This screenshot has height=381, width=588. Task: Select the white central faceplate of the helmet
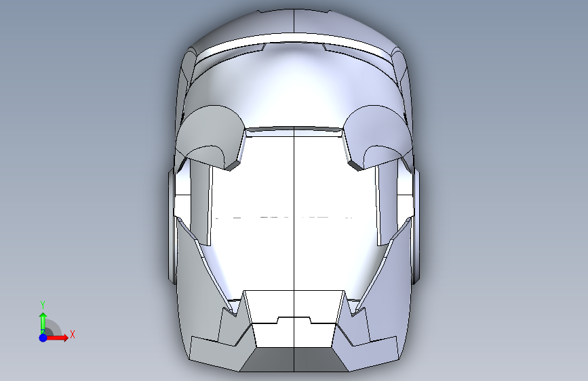point(294,214)
